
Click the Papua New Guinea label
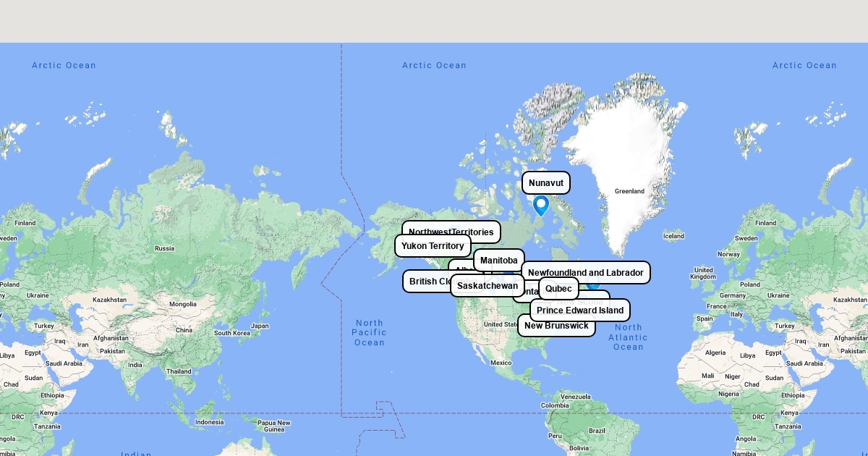click(x=274, y=426)
